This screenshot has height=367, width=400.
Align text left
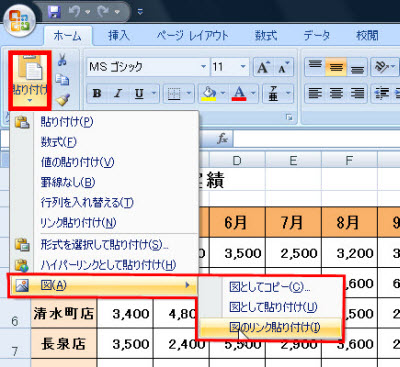pos(315,93)
